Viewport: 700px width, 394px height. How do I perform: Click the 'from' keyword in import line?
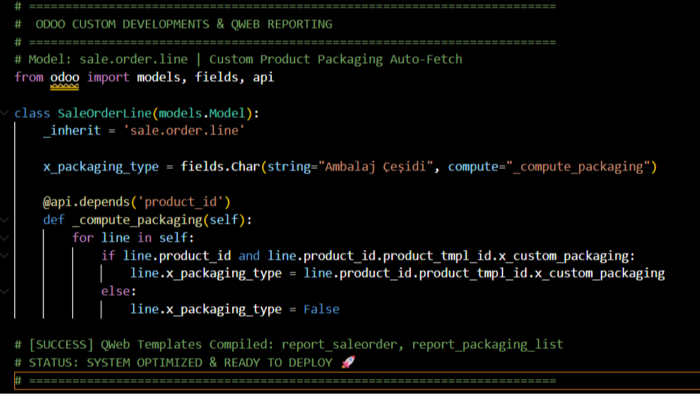(x=29, y=77)
